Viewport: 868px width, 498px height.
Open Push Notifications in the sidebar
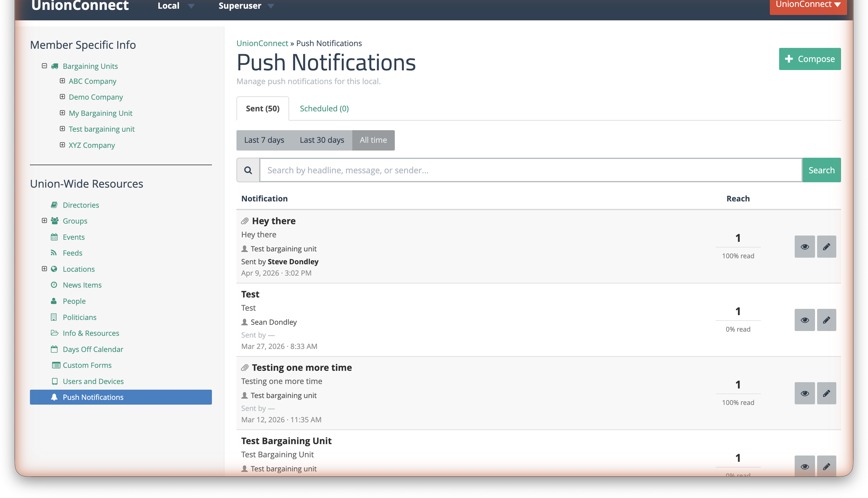pyautogui.click(x=121, y=397)
